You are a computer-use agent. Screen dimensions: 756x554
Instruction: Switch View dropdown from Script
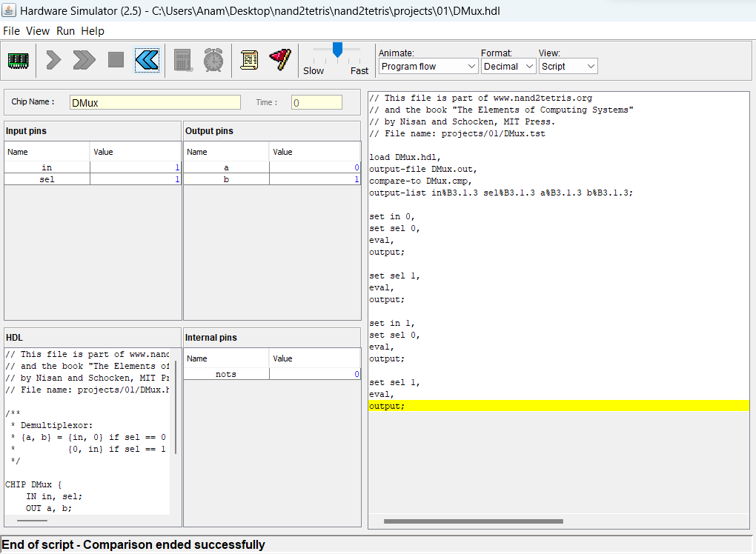[x=568, y=65]
